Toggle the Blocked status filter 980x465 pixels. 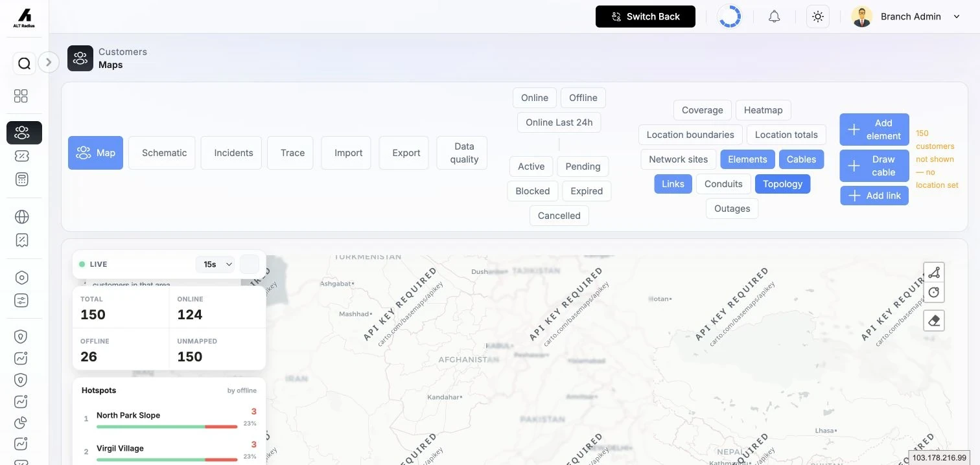coord(533,191)
